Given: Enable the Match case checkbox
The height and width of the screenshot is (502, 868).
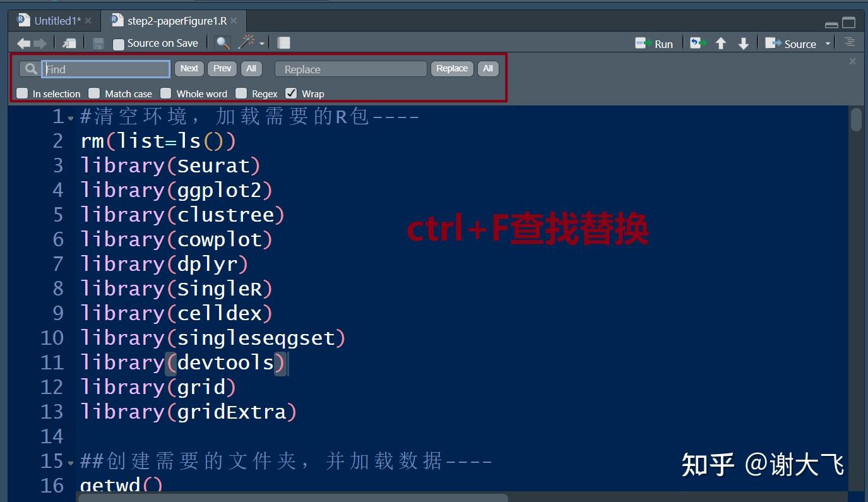Looking at the screenshot, I should [x=93, y=93].
